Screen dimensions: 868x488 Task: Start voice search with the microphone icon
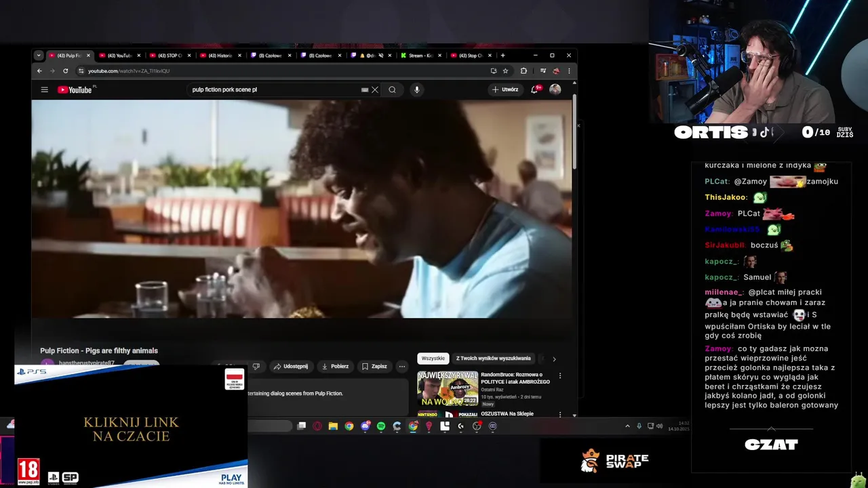point(416,89)
